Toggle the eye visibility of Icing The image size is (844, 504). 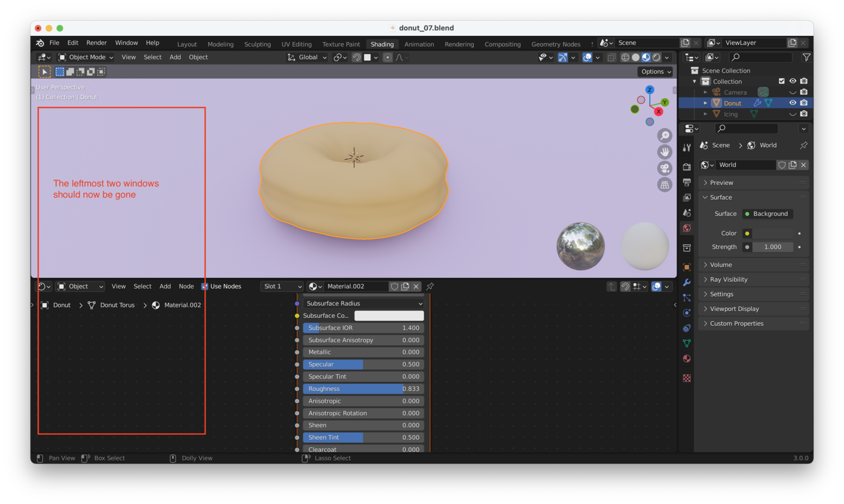coord(793,114)
